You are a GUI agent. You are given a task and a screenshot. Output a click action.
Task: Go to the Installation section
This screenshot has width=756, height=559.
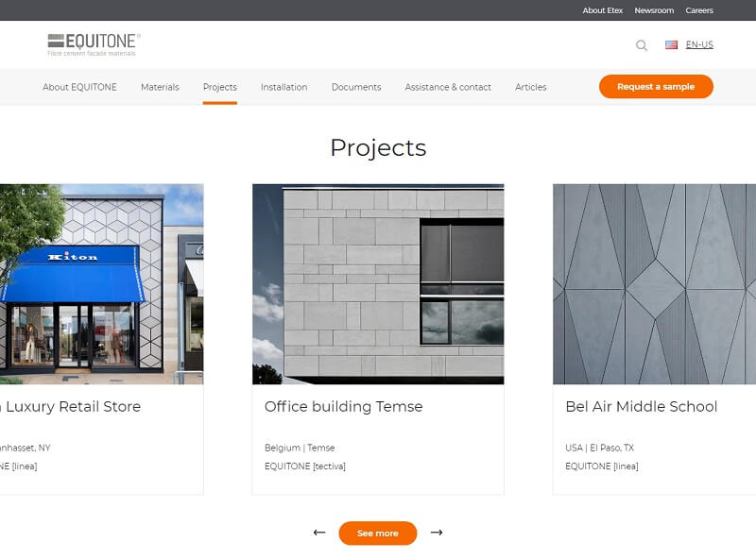click(283, 87)
